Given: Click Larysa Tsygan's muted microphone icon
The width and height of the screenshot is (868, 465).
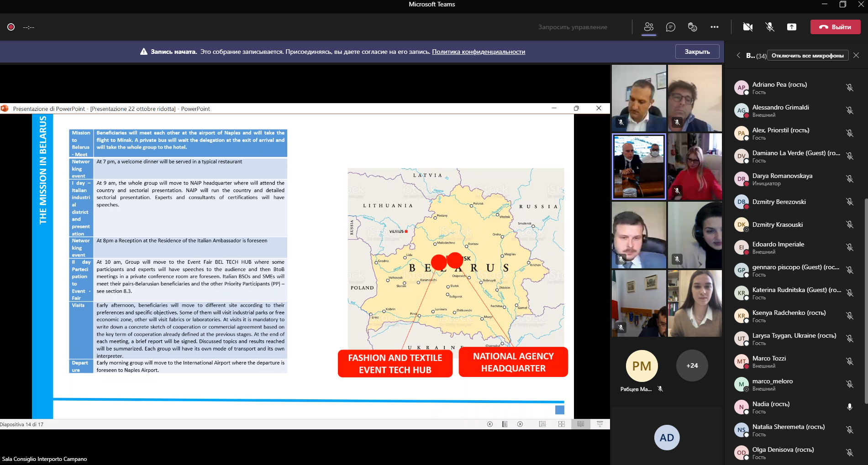Looking at the screenshot, I should [849, 339].
